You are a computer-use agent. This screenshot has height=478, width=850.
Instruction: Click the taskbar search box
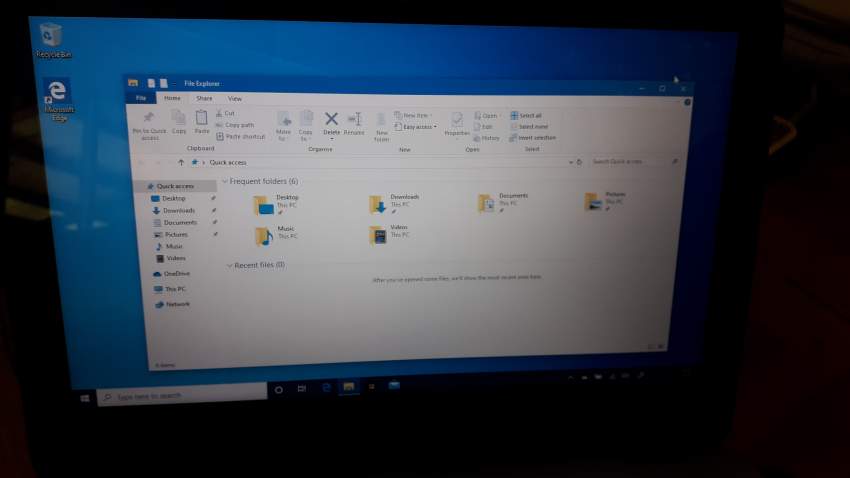point(182,395)
